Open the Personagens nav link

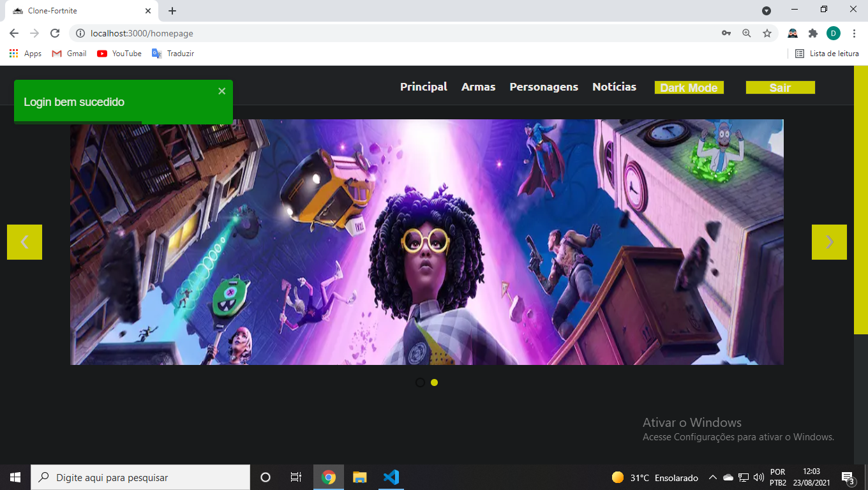(x=544, y=87)
